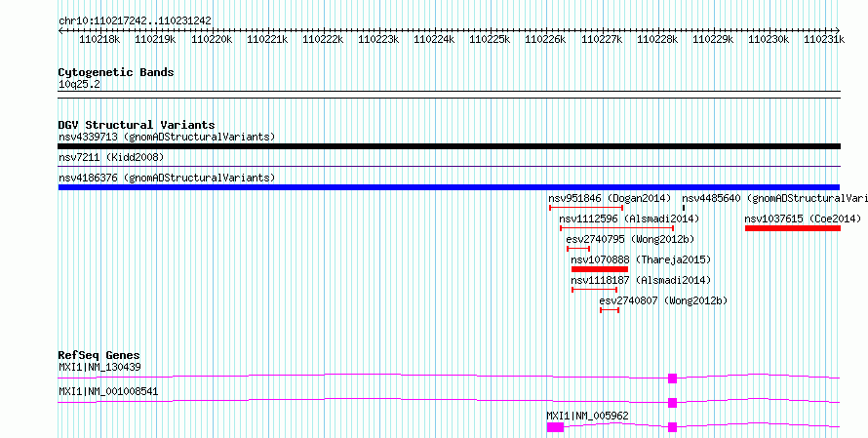Open the nsv4485640 gnomAD variant label
Image resolution: width=868 pixels, height=438 pixels.
click(774, 198)
